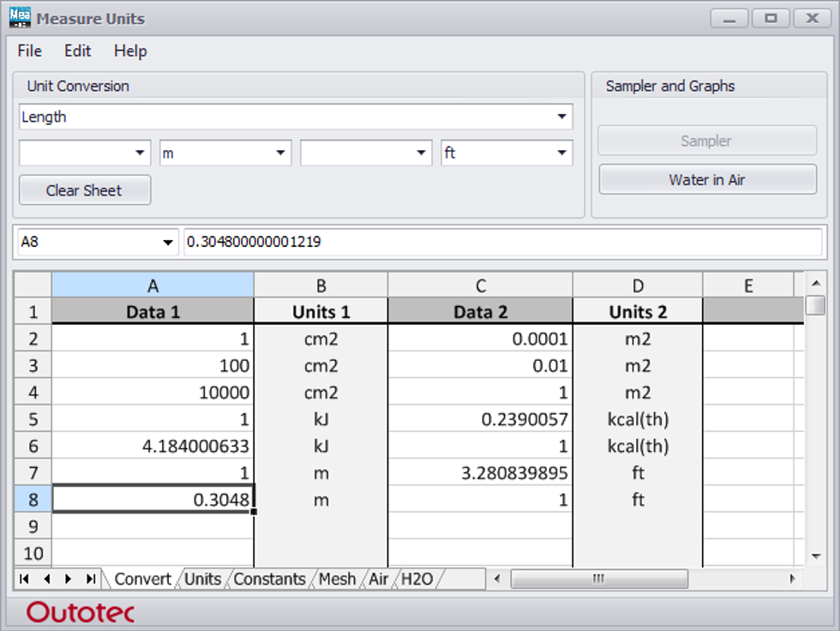Go to previous sheet tab arrow
The height and width of the screenshot is (631, 840).
click(47, 579)
